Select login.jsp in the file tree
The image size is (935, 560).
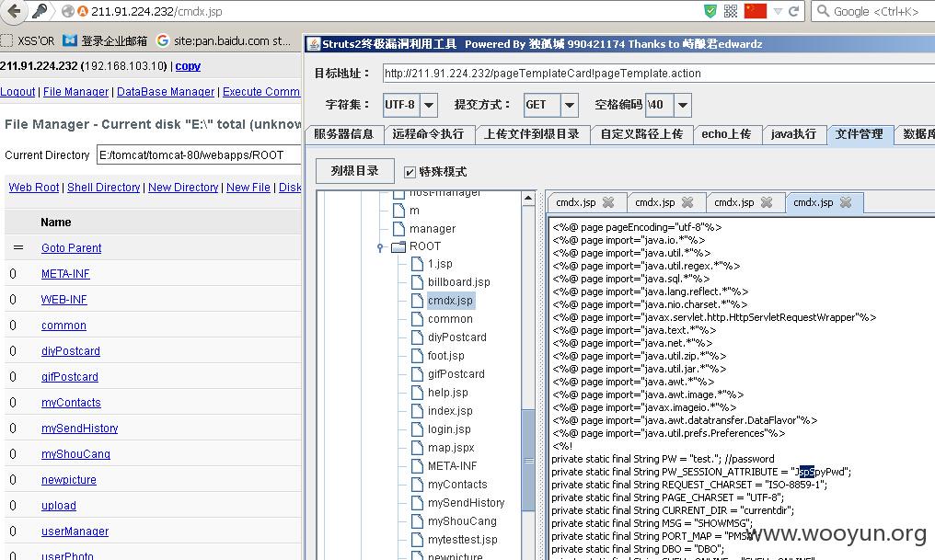pos(449,429)
